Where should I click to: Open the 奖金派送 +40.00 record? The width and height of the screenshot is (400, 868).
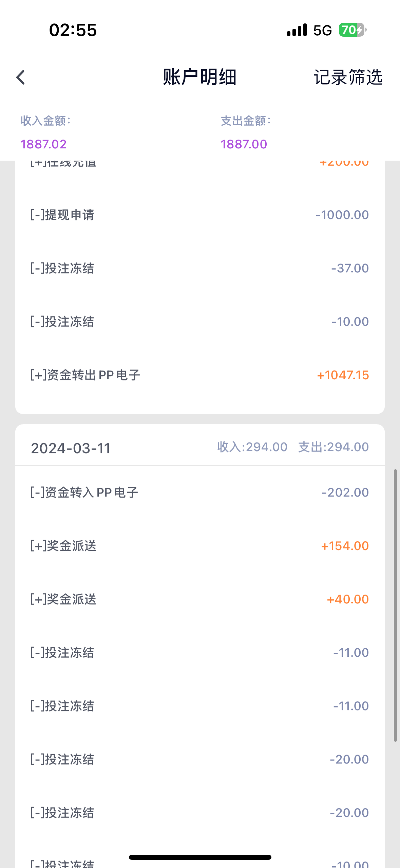click(x=199, y=599)
